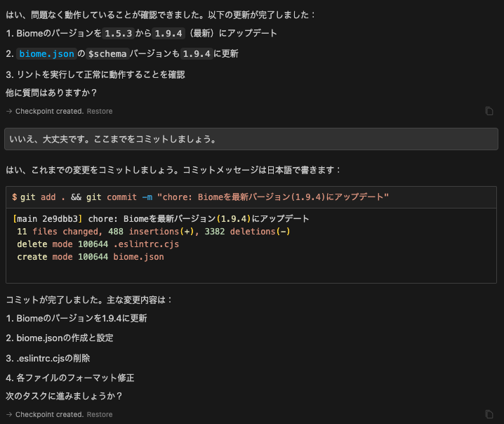Restore the checkpoint below 他に質問はありますか
504x424 pixels.
[100, 111]
